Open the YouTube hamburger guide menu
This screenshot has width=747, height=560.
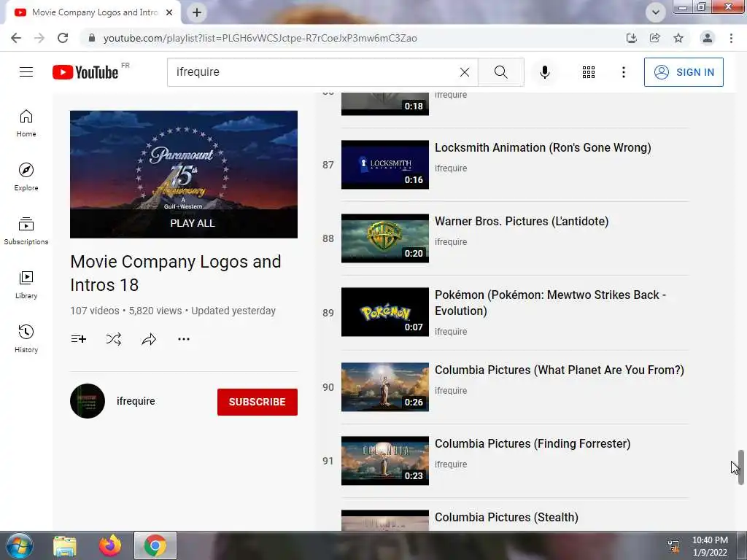[x=26, y=72]
